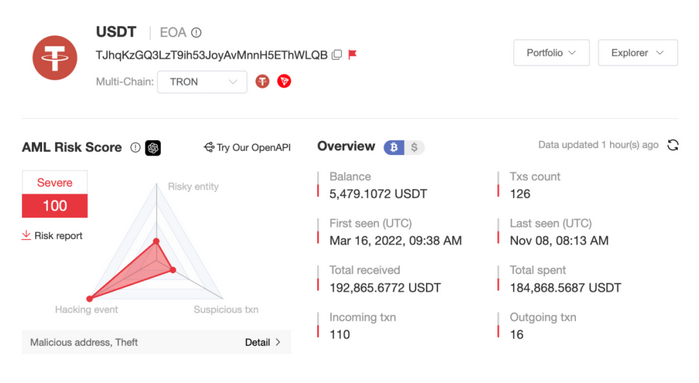Copy the wallet address with copy icon
The image size is (699, 383).
(337, 54)
